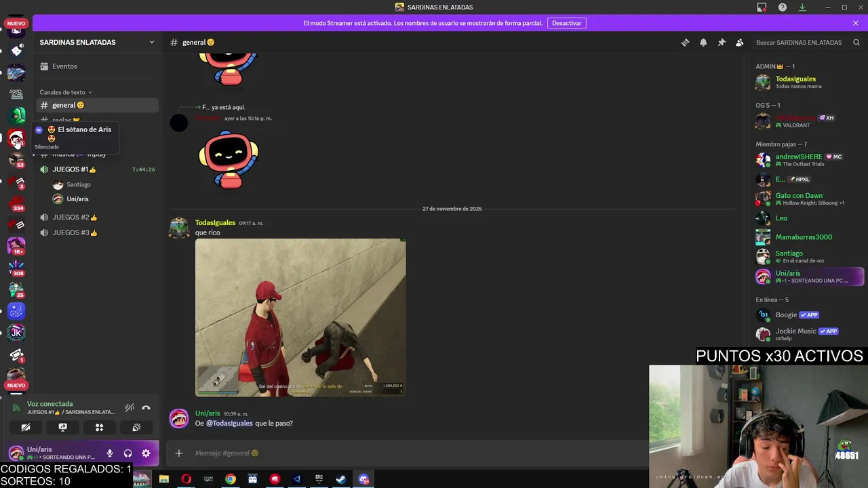Open Opera from the taskbar
This screenshot has width=868, height=488.
click(186, 479)
